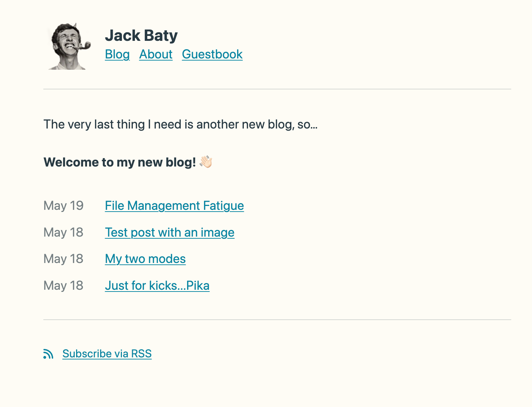Click the date beside Just for kicks...Pika
Screen dimensions: 532x407
[63, 286]
